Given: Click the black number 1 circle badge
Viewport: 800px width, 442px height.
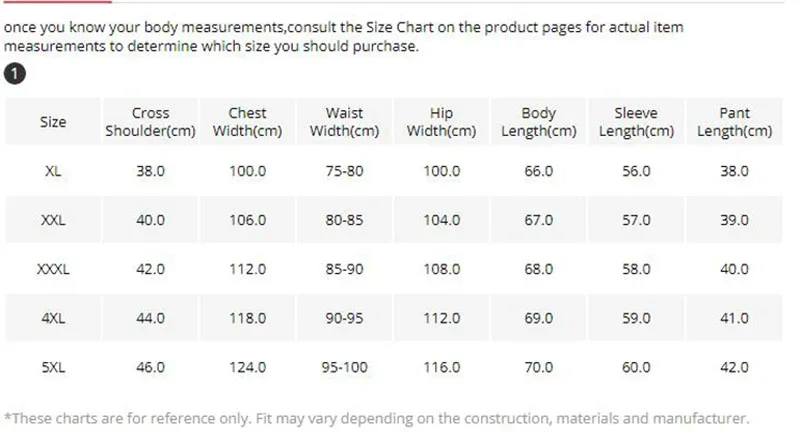Looking at the screenshot, I should click(15, 73).
